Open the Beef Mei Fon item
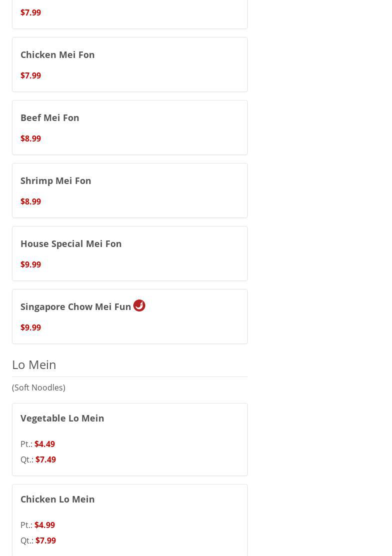The image size is (392, 556). point(50,117)
